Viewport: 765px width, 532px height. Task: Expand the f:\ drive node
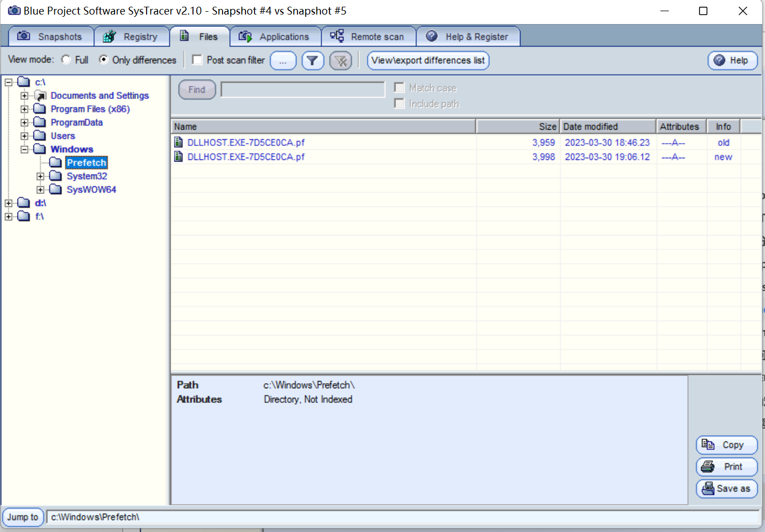8,216
